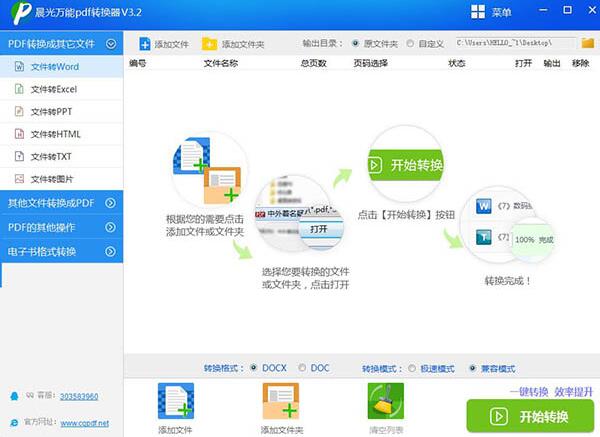Viewport: 600px width, 437px height.
Task: Click the QQ customer service bell icon
Action: click(15, 396)
